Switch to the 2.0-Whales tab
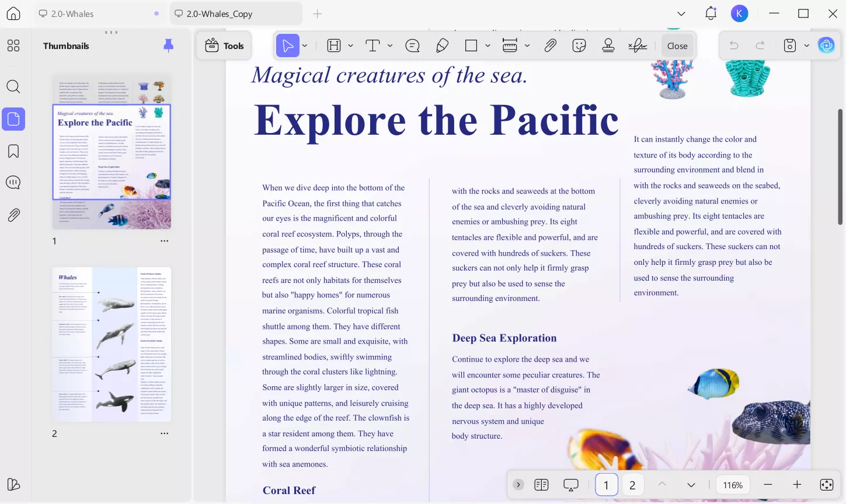This screenshot has width=846, height=504. tap(72, 13)
